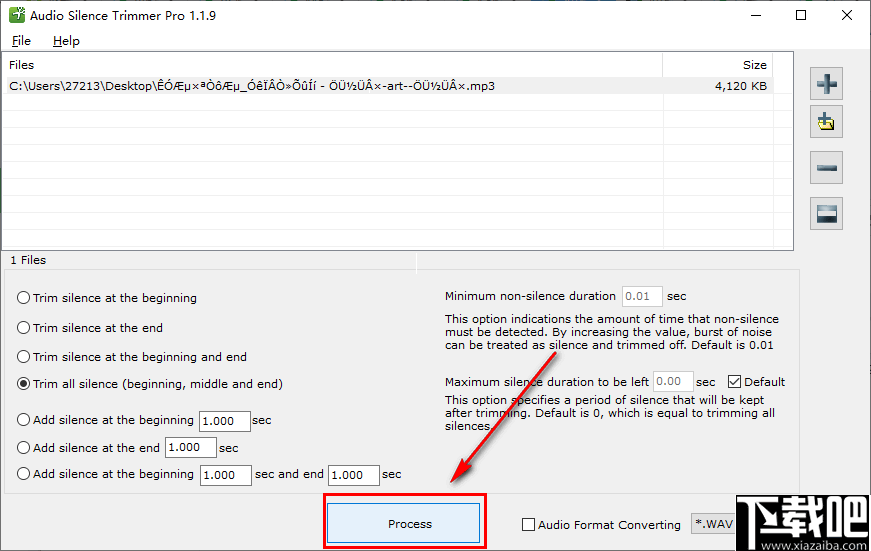This screenshot has height=551, width=871.
Task: Enable Audio Format Converting checkbox
Action: (528, 524)
